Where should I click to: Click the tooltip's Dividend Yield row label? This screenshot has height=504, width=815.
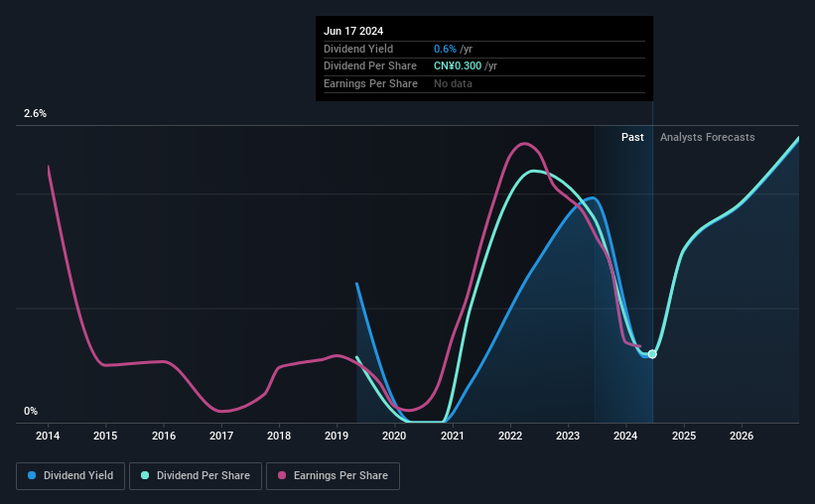[x=358, y=49]
